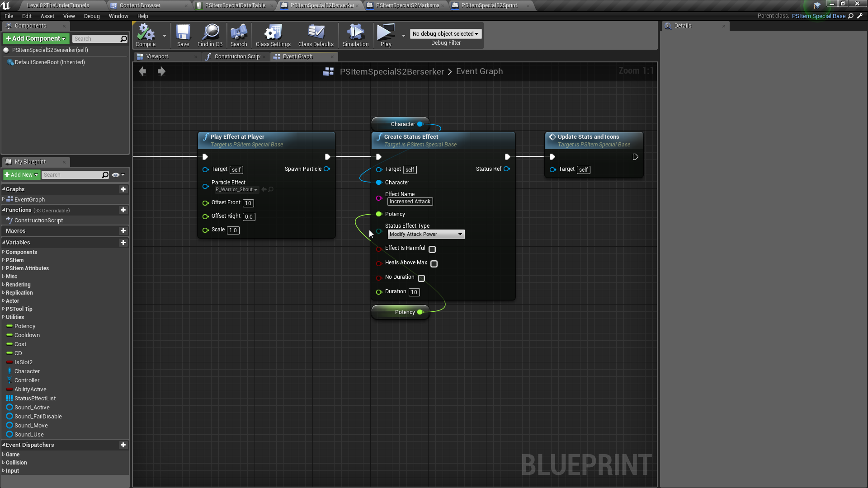Navigate forward in graph history
The height and width of the screenshot is (488, 868).
(x=161, y=71)
